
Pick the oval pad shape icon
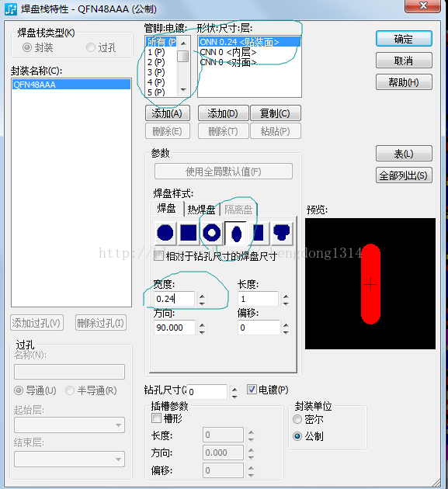tap(236, 234)
